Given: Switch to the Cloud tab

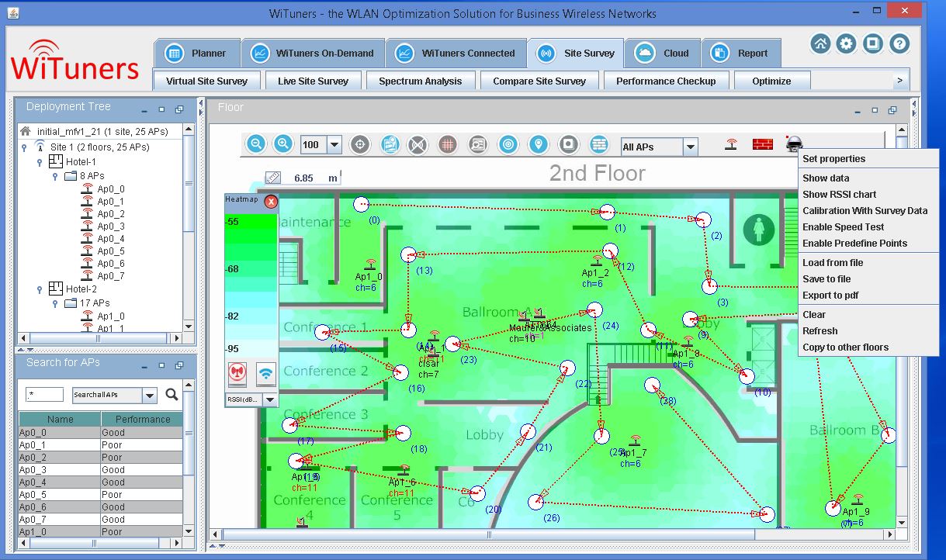Looking at the screenshot, I should [x=662, y=54].
